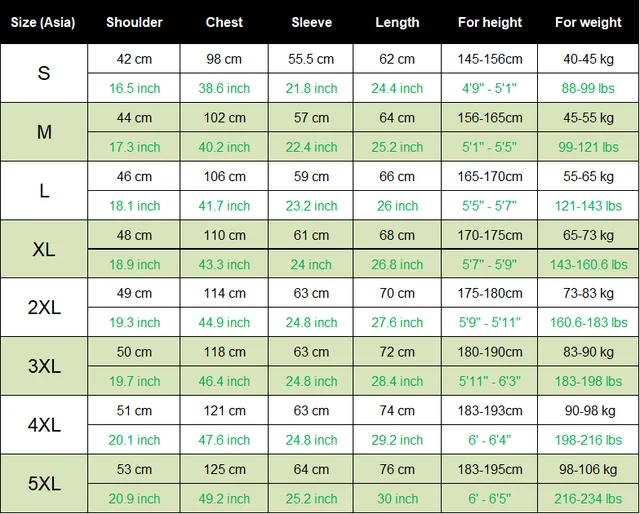Click the '49 cm' shoulder cell
Viewport: 640px width, 514px height.
[x=134, y=293]
